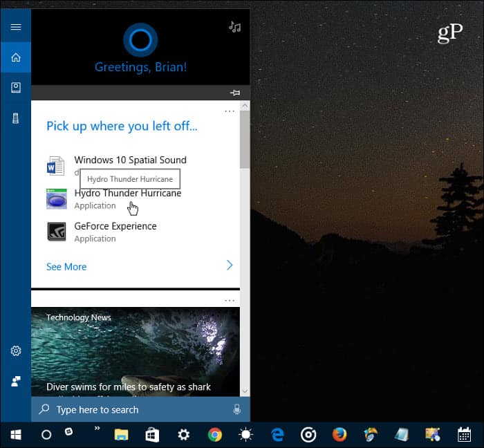Launch Microsoft Edge from taskbar
484x448 pixels.
pyautogui.click(x=277, y=435)
